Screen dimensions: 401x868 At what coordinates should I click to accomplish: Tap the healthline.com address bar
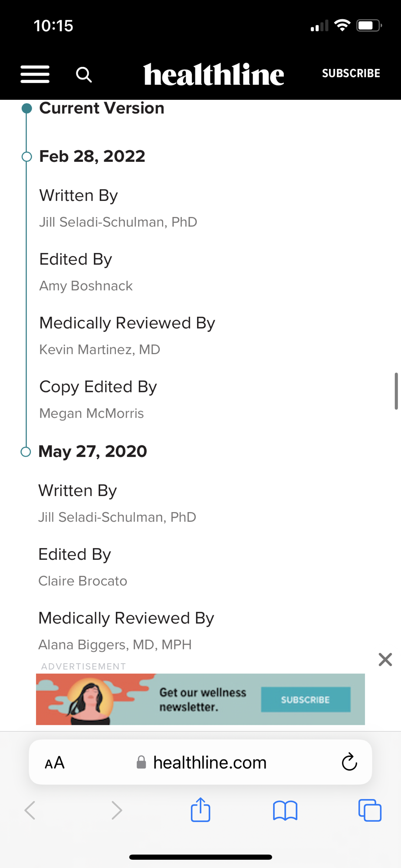pos(210,763)
